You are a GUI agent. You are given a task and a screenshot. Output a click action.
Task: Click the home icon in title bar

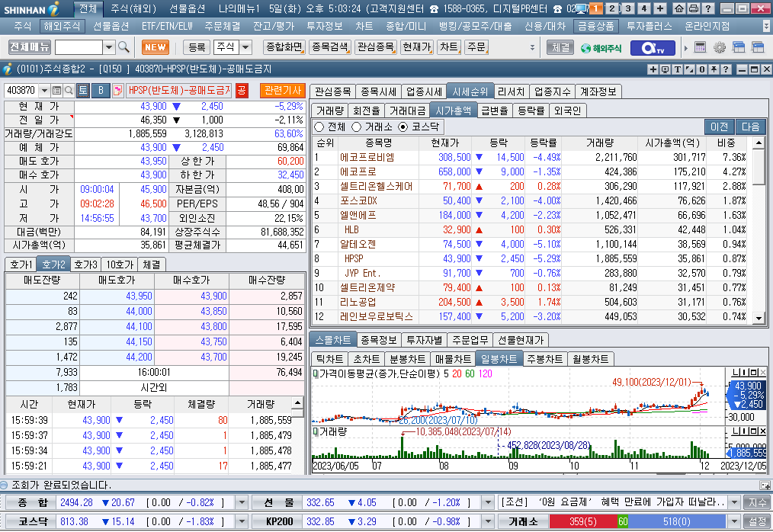click(679, 8)
